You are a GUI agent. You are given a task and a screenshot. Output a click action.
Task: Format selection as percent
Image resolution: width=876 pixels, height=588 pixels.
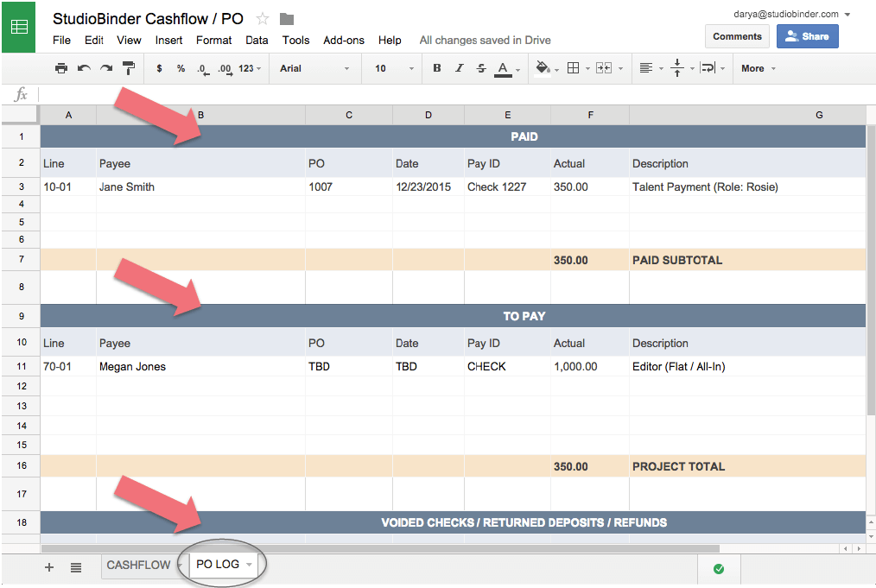pyautogui.click(x=181, y=67)
